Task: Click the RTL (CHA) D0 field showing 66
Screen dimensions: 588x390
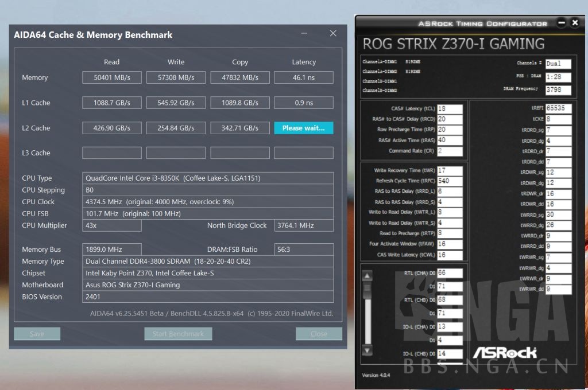Action: pyautogui.click(x=450, y=273)
